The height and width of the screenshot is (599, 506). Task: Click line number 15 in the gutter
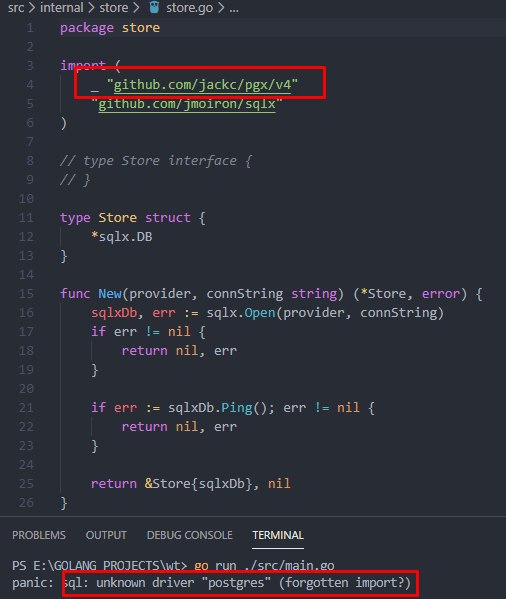(x=26, y=294)
